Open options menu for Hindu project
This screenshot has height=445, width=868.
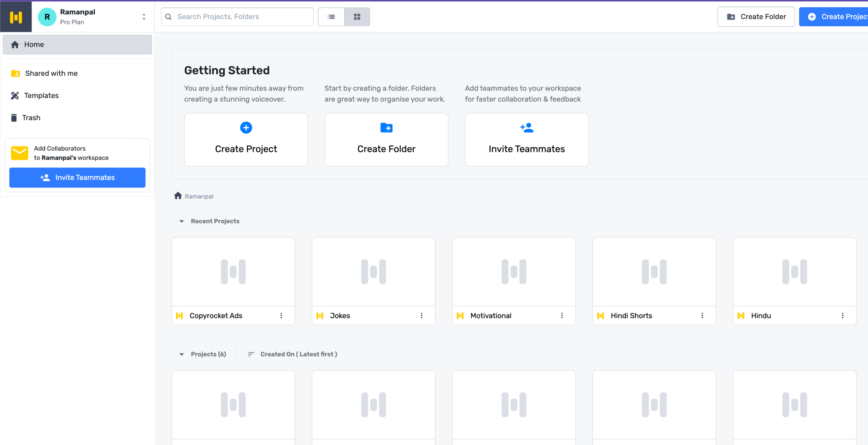coord(843,316)
